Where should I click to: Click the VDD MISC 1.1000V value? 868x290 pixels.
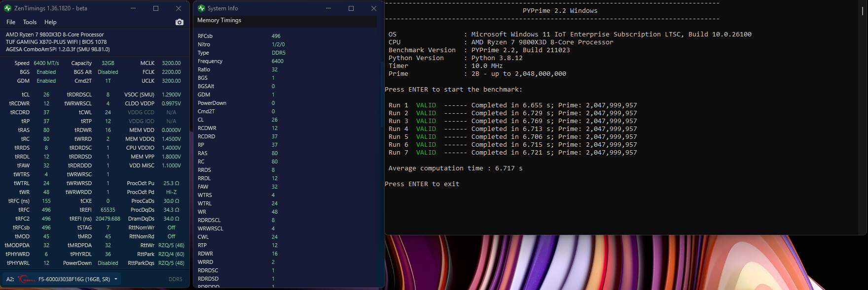171,165
